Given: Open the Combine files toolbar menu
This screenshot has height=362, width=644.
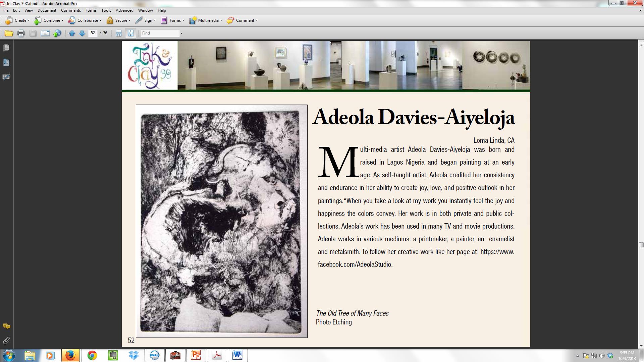Looking at the screenshot, I should pyautogui.click(x=49, y=20).
